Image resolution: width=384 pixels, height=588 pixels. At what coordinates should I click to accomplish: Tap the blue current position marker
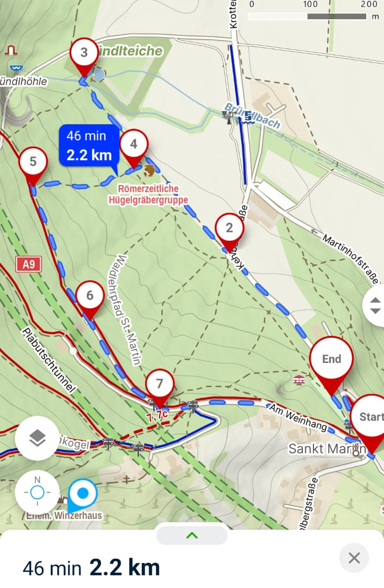83,494
